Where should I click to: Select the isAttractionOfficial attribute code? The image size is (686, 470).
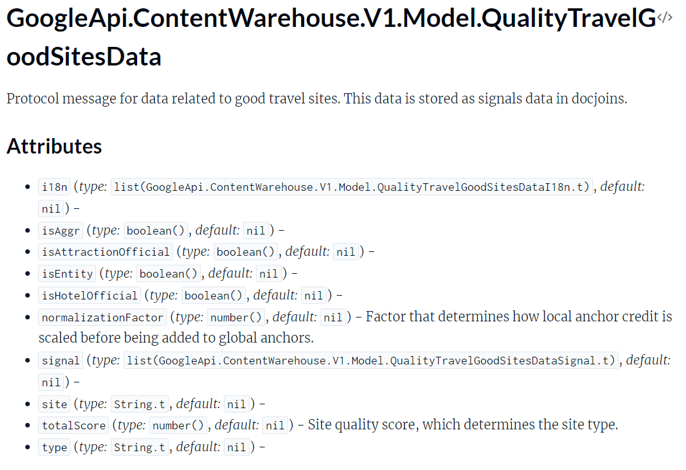pyautogui.click(x=105, y=252)
